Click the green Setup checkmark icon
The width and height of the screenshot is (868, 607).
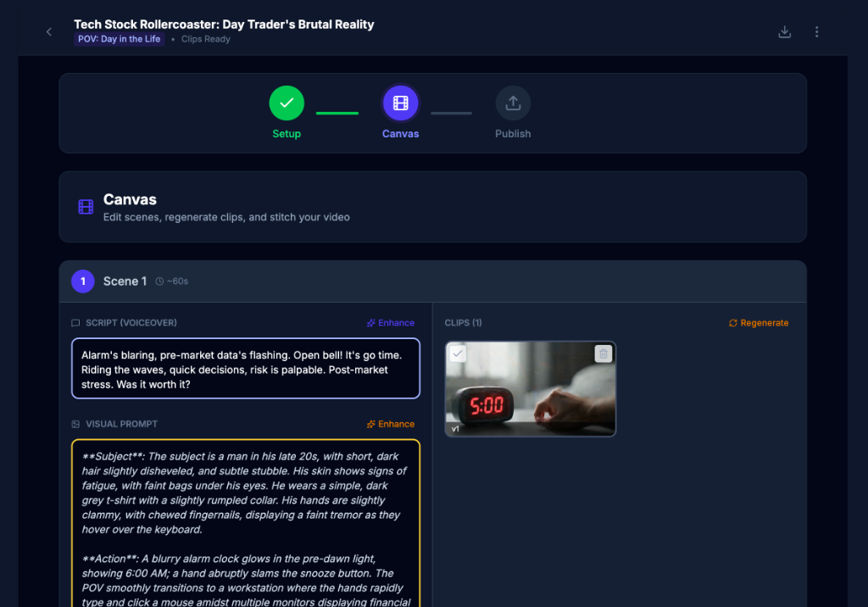(287, 102)
